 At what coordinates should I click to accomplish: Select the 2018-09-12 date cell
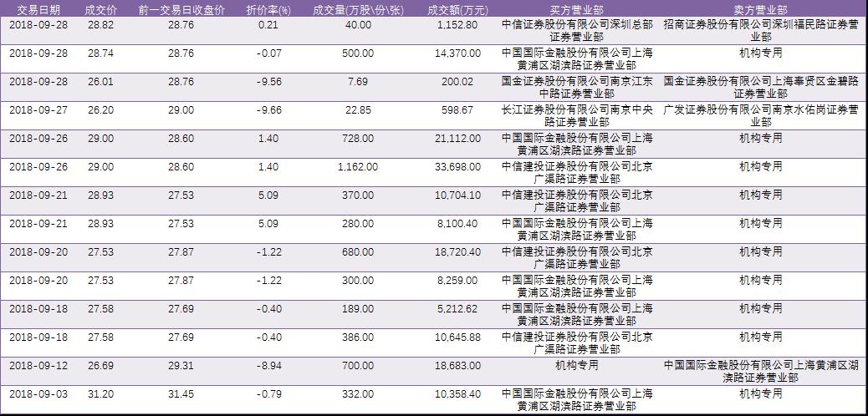coord(38,365)
